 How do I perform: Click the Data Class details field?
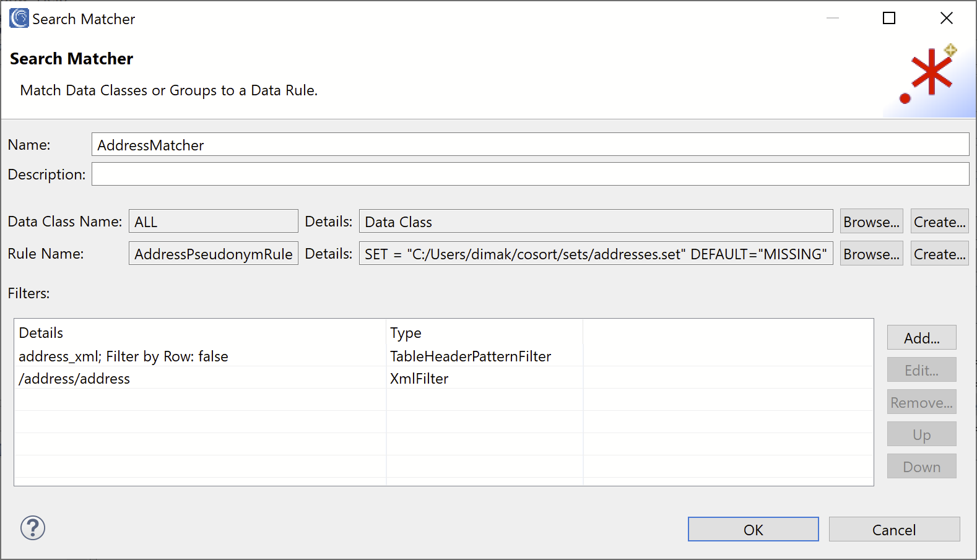pyautogui.click(x=596, y=221)
